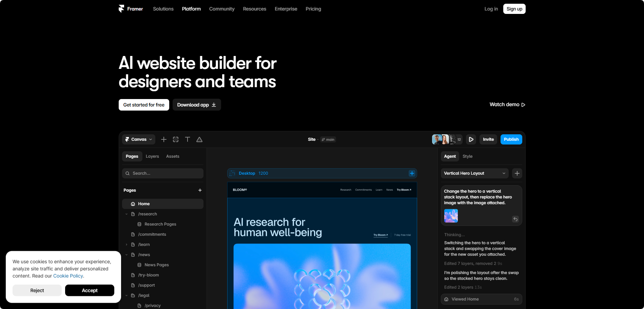Click the Log in link

click(491, 9)
